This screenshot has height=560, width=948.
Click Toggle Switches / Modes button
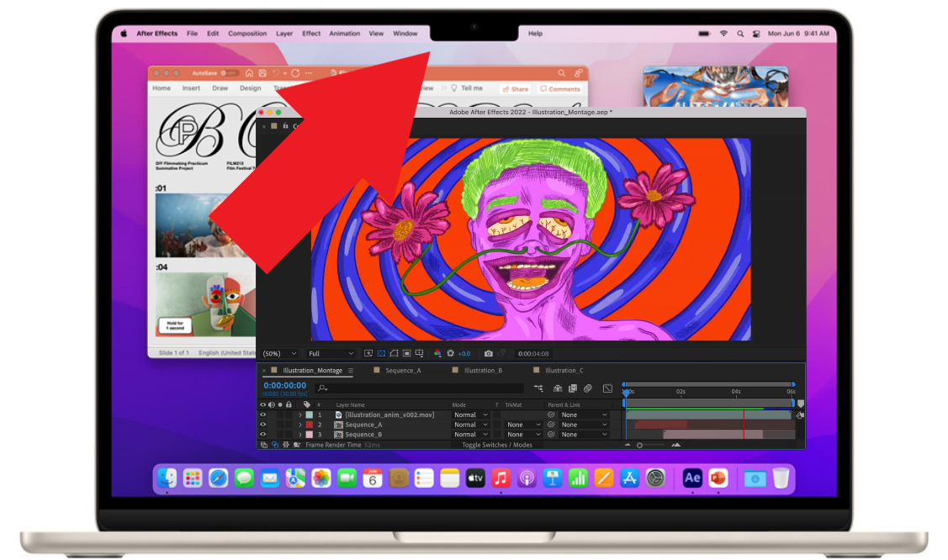497,445
